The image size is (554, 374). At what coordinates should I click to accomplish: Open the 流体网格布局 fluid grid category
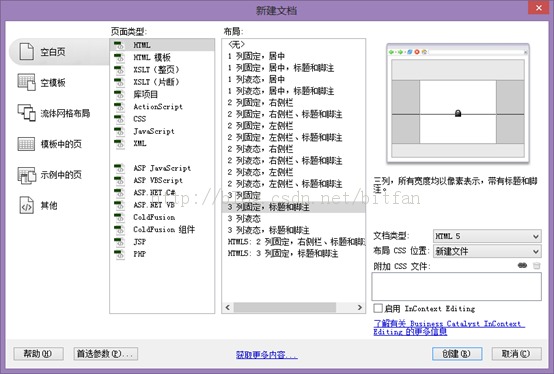pos(54,113)
